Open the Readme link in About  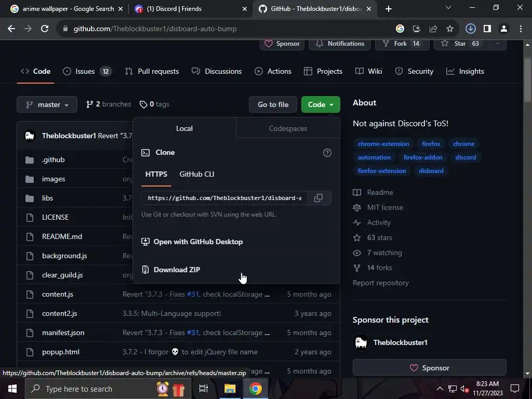pos(373,192)
